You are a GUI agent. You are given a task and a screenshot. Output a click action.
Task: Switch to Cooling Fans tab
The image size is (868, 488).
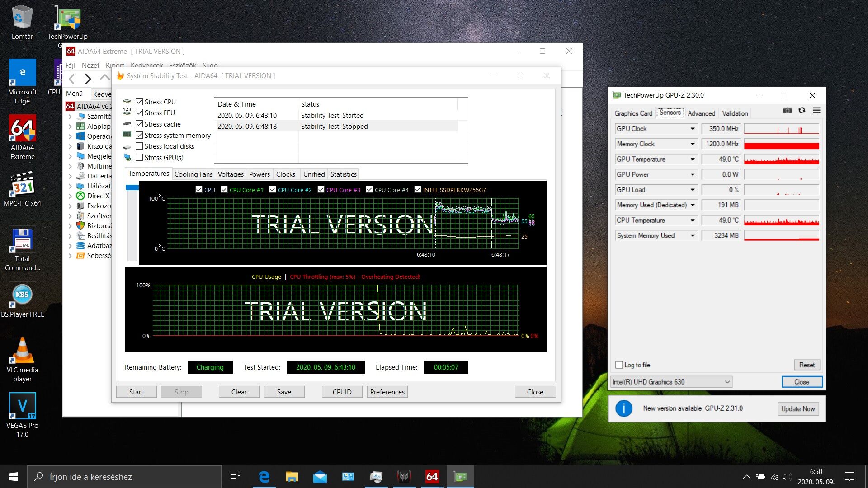pos(193,174)
